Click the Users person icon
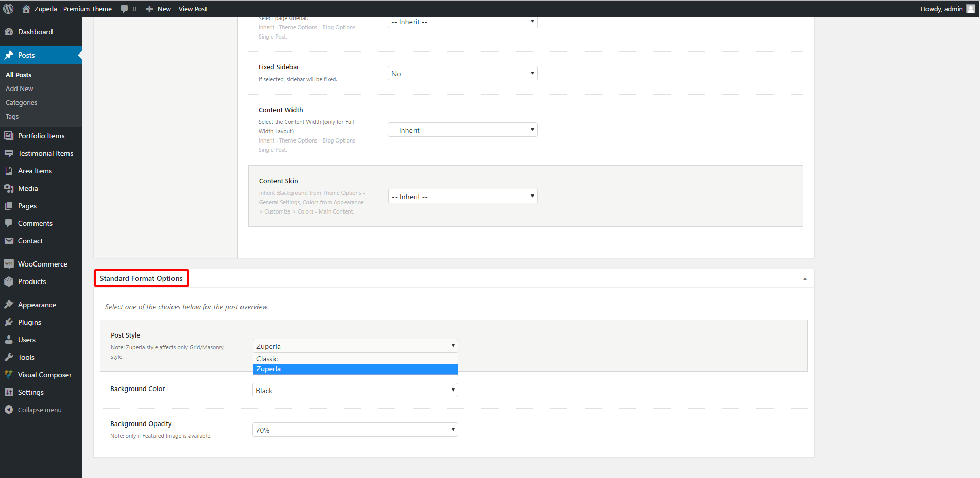The width and height of the screenshot is (980, 478). coord(9,340)
